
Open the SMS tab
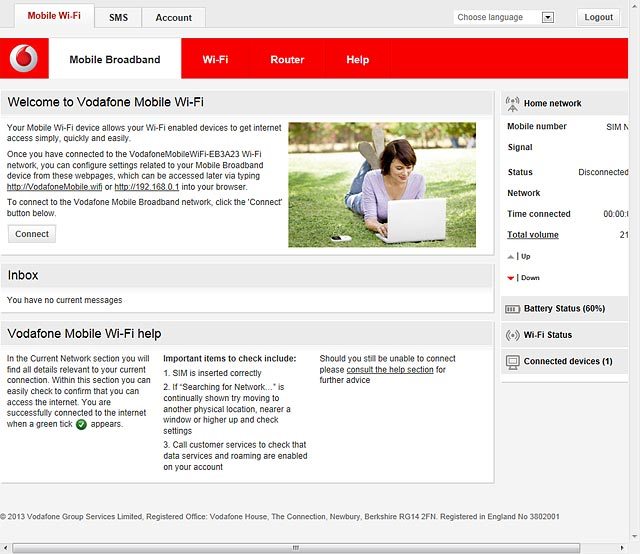click(x=118, y=18)
